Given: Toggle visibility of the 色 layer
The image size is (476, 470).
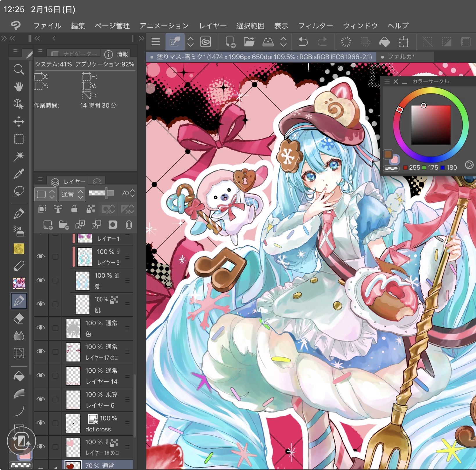Looking at the screenshot, I should tap(41, 328).
